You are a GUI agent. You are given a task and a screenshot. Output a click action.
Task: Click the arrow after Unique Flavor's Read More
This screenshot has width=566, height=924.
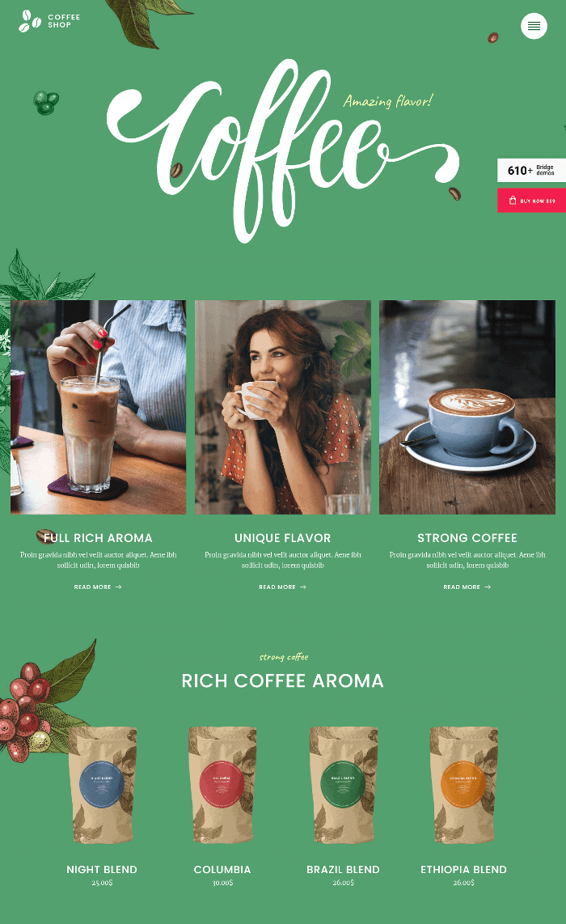click(x=302, y=587)
